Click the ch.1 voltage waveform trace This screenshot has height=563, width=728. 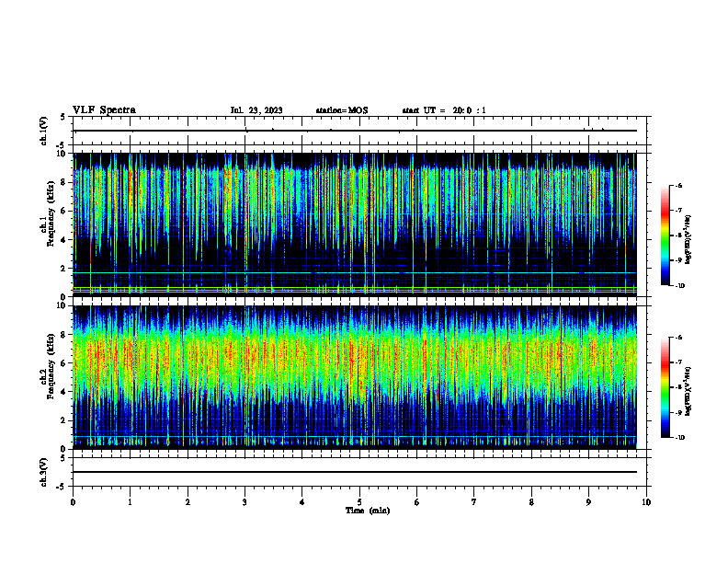pos(355,131)
